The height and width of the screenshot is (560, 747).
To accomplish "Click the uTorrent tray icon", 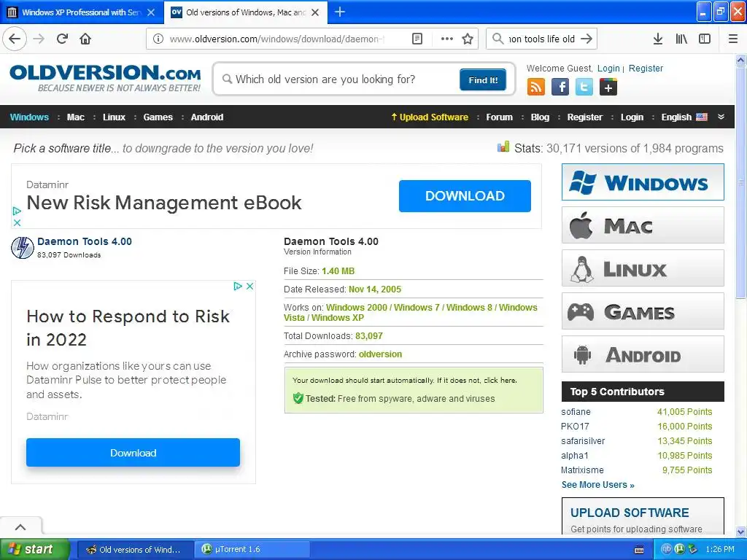I will click(680, 549).
